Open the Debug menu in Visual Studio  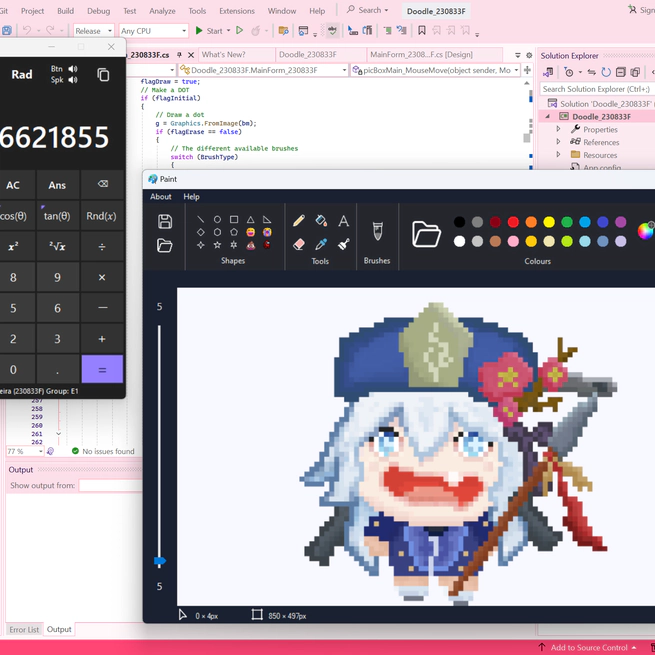point(99,11)
